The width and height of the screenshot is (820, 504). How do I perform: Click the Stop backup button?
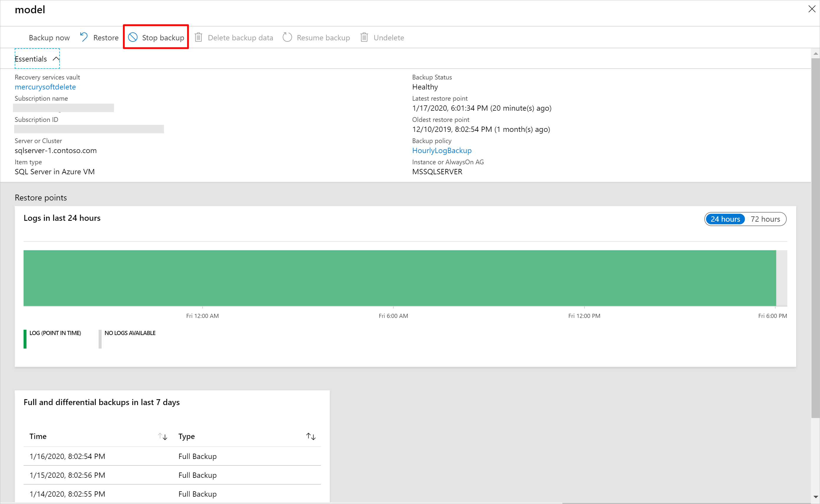pos(156,37)
